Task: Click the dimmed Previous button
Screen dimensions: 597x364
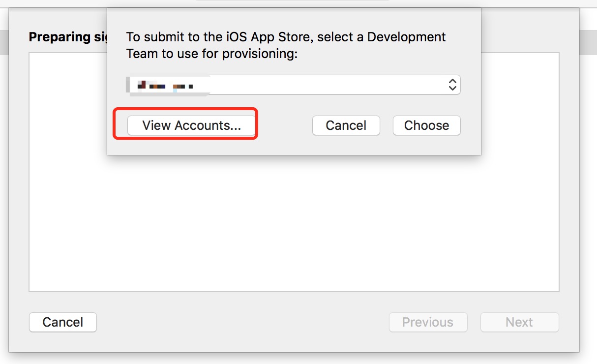Action: point(428,322)
